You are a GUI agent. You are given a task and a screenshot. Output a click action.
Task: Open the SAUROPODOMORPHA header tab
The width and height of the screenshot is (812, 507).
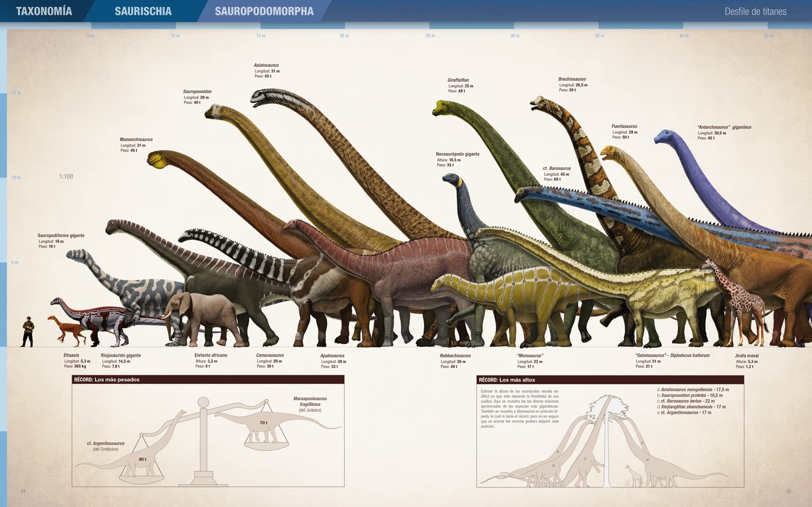[x=264, y=11]
